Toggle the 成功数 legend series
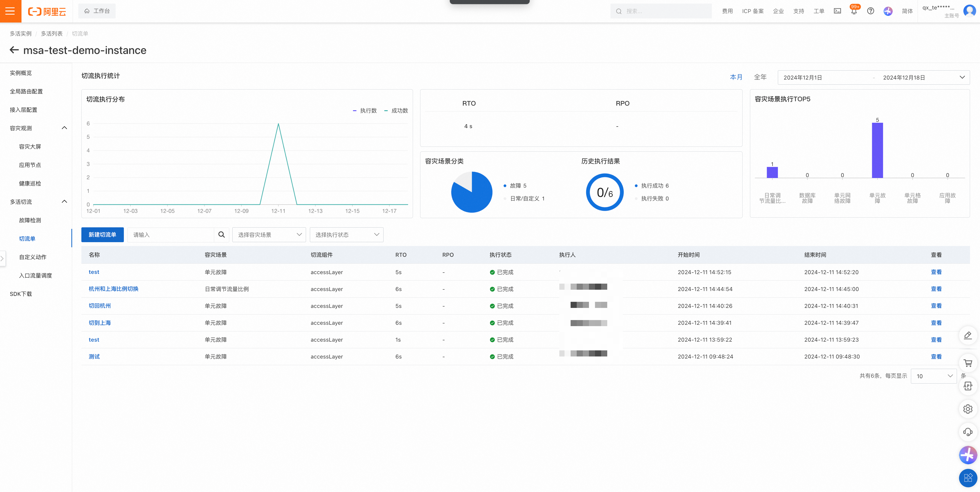 coord(396,111)
